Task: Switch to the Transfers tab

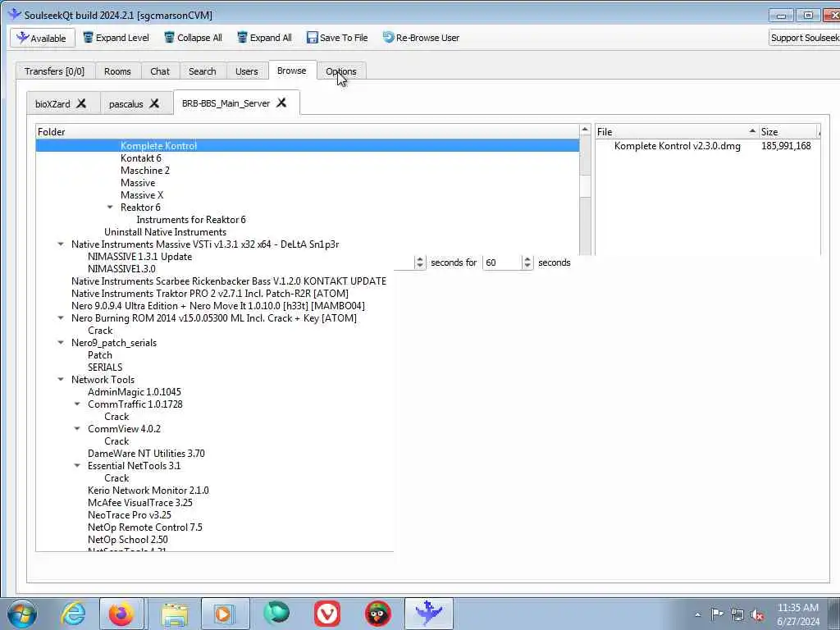Action: [55, 71]
